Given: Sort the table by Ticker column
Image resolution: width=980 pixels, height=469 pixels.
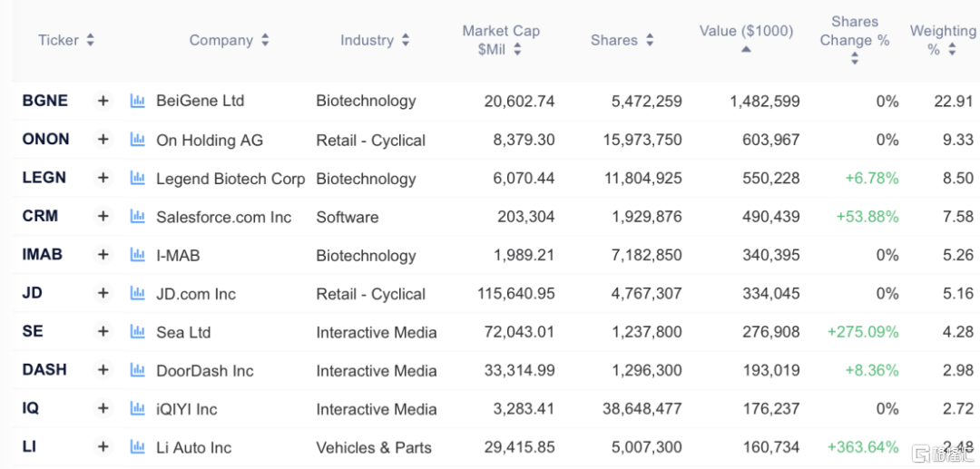Looking at the screenshot, I should [x=66, y=41].
